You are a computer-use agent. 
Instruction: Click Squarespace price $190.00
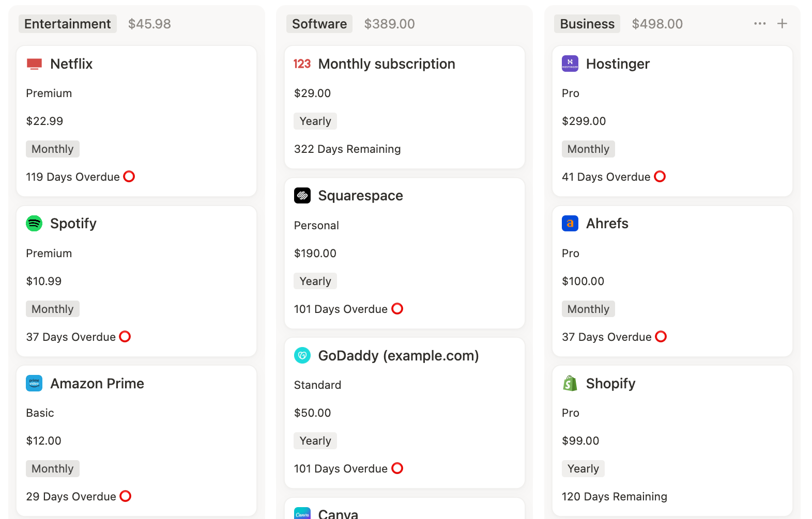[x=315, y=254]
